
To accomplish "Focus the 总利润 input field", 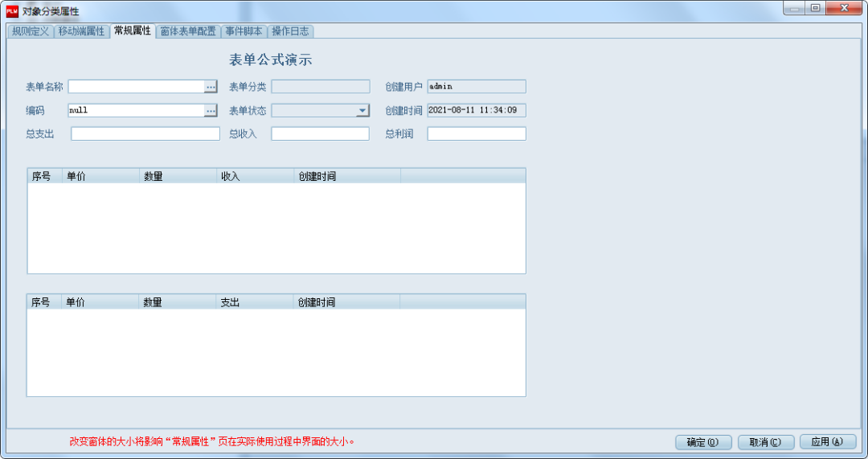I will (x=476, y=134).
